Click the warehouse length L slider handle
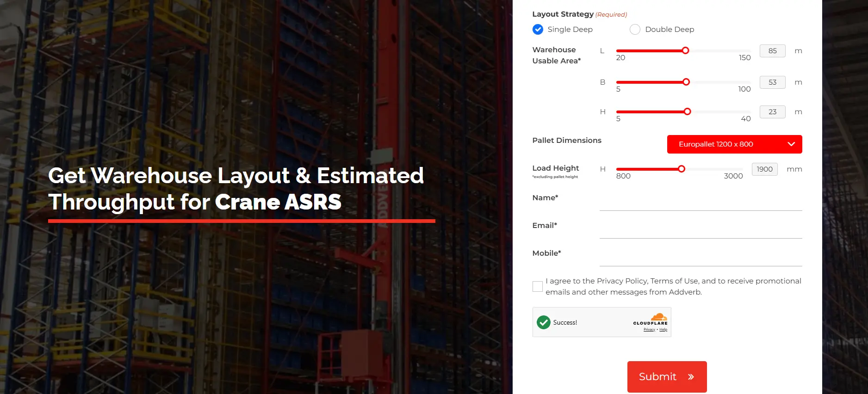This screenshot has width=868, height=394. click(x=686, y=50)
